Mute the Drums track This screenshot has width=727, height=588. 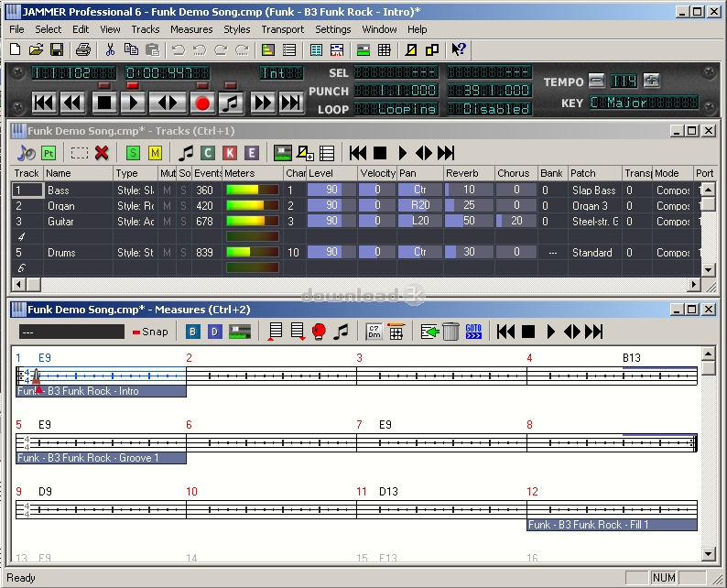167,253
